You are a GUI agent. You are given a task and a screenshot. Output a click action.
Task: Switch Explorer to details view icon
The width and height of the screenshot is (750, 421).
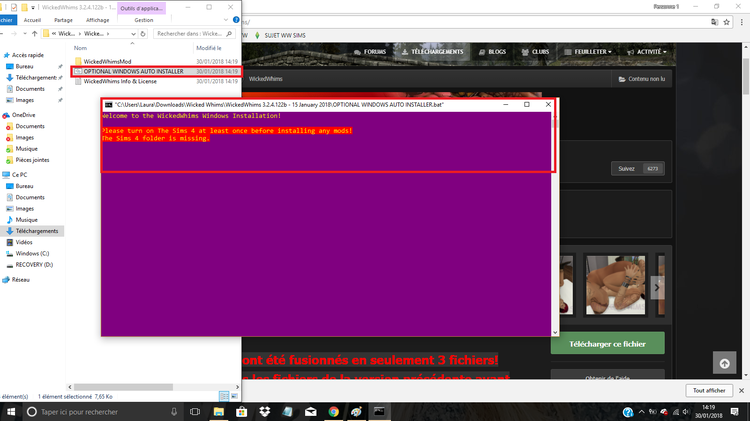pyautogui.click(x=223, y=396)
